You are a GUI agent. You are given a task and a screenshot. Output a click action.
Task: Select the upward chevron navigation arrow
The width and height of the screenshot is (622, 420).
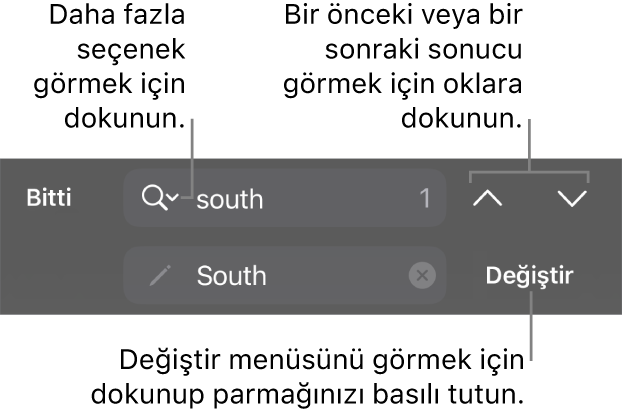pyautogui.click(x=488, y=198)
